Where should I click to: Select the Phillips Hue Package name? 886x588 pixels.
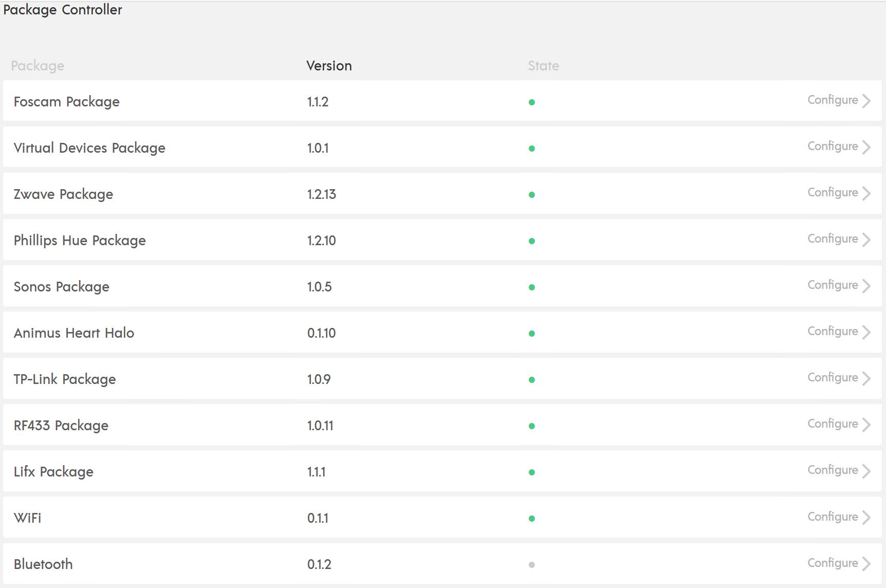click(x=80, y=241)
